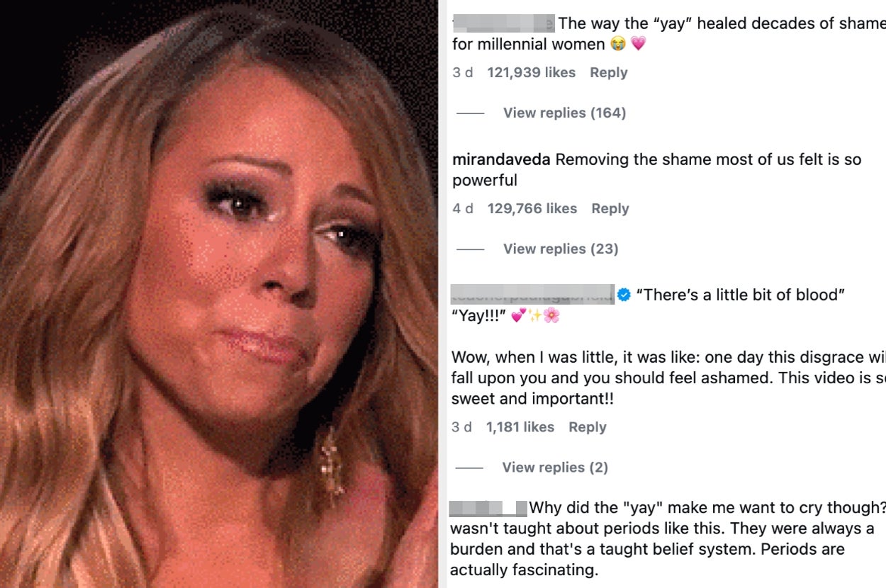View 164 replies on first comment
886x588 pixels.
(x=564, y=113)
